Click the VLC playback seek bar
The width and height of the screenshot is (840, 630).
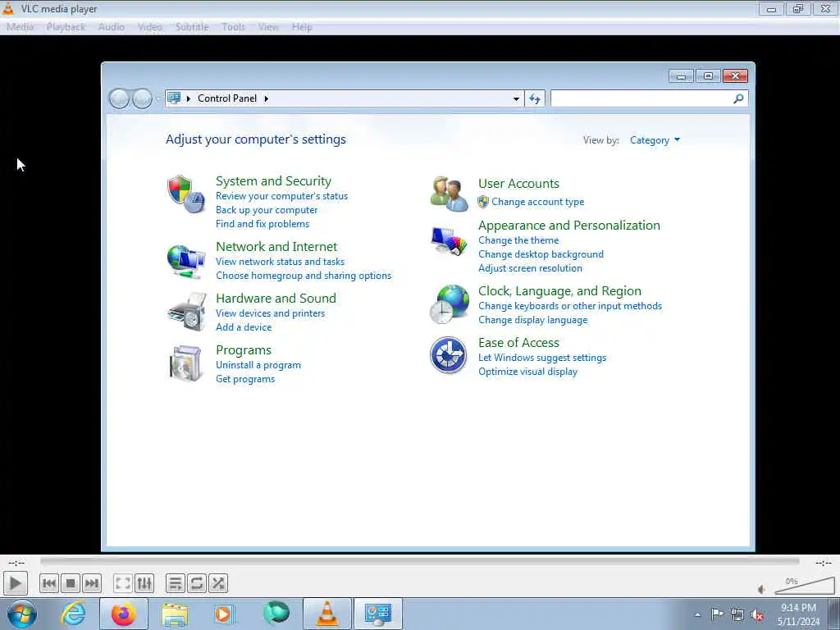pos(419,561)
